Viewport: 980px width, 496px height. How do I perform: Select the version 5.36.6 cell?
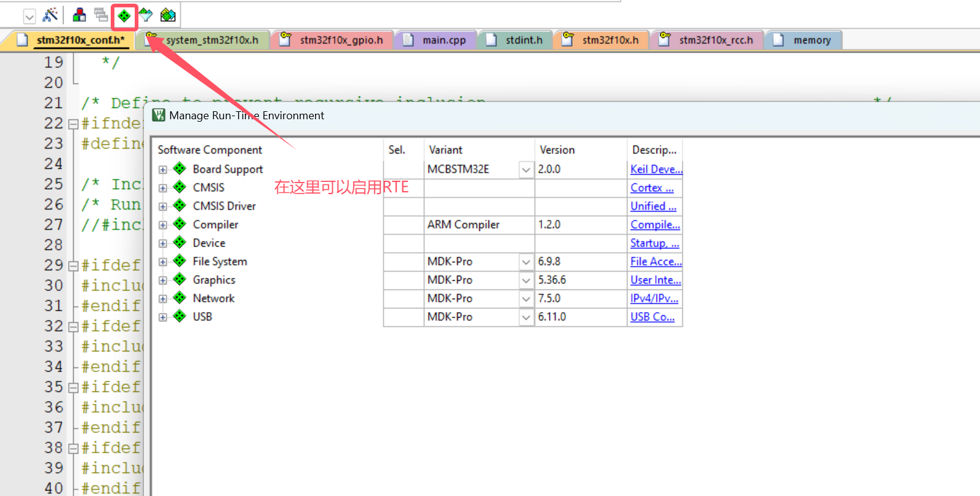pos(581,280)
